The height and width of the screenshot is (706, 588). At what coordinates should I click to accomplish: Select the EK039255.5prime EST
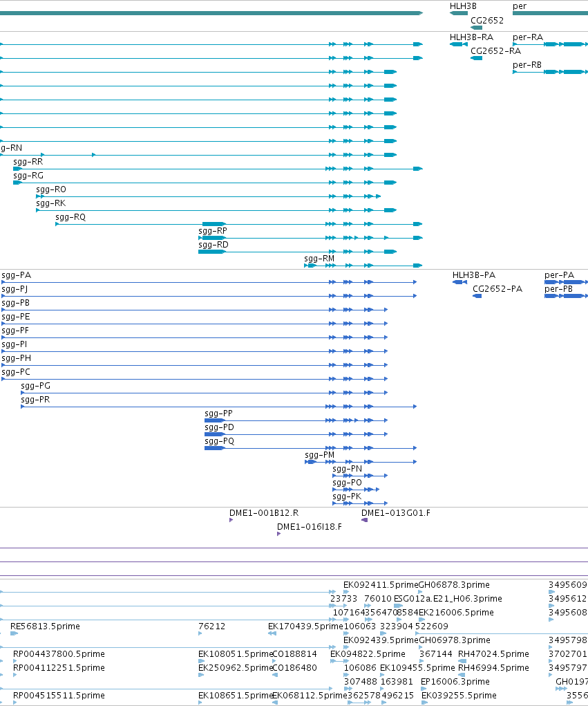(x=424, y=703)
